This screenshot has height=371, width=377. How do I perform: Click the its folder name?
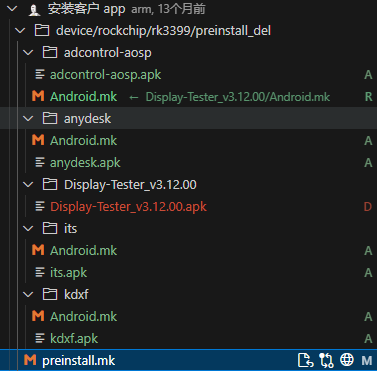[70, 229]
